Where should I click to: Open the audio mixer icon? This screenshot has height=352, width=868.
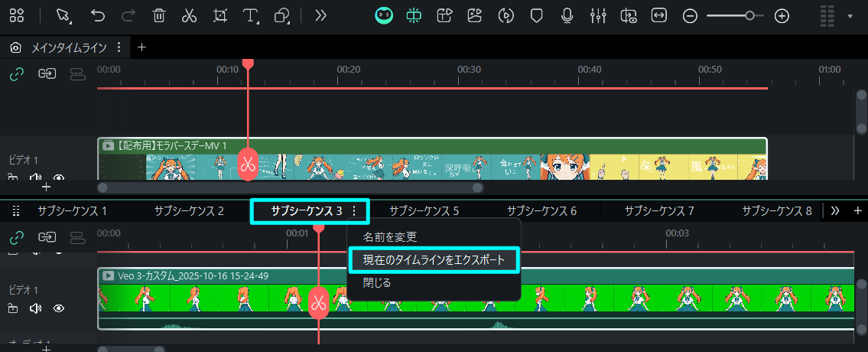click(x=598, y=15)
